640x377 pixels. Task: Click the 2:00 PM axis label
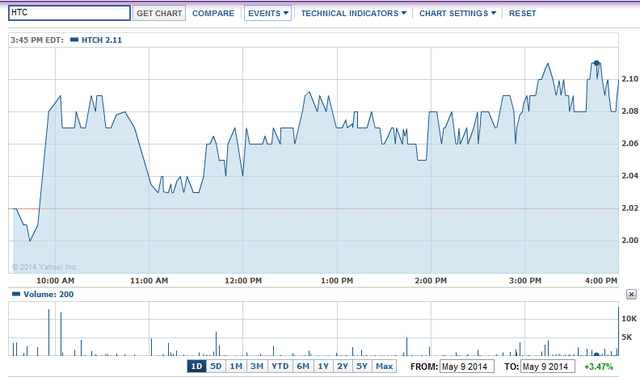(x=431, y=280)
